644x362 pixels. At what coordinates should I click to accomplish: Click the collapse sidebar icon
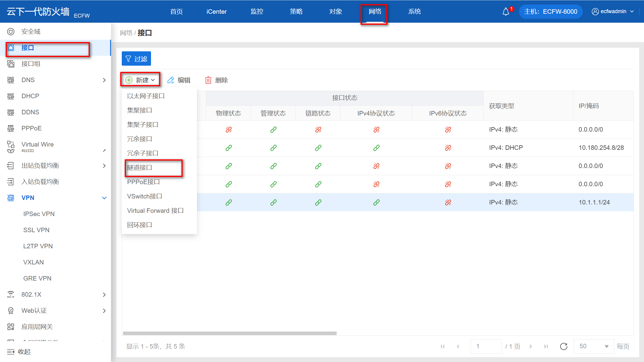click(11, 352)
